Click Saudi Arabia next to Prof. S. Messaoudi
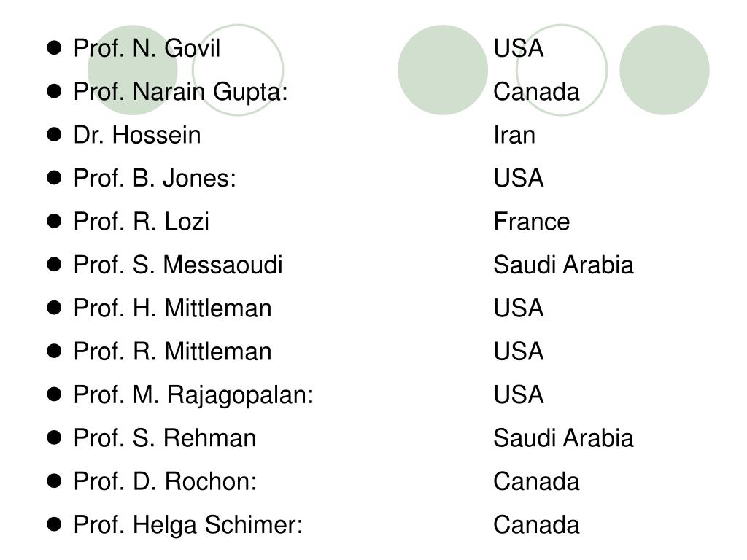747x560 pixels. click(x=564, y=265)
